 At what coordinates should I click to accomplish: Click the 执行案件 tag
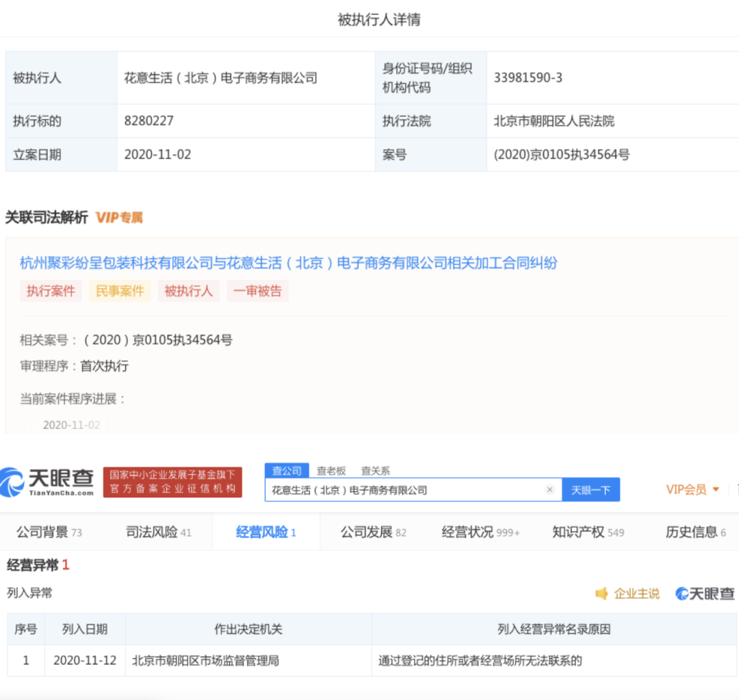point(51,291)
